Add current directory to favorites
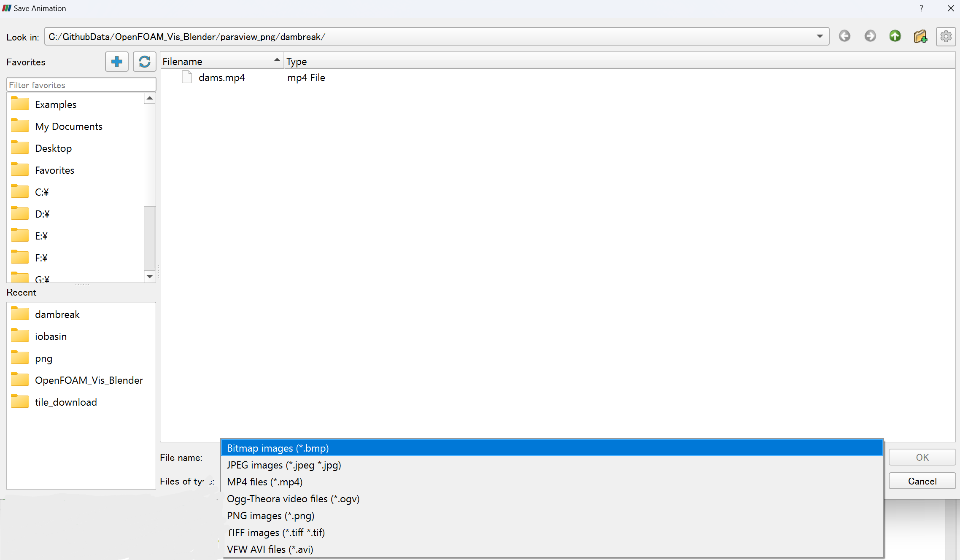 point(117,62)
